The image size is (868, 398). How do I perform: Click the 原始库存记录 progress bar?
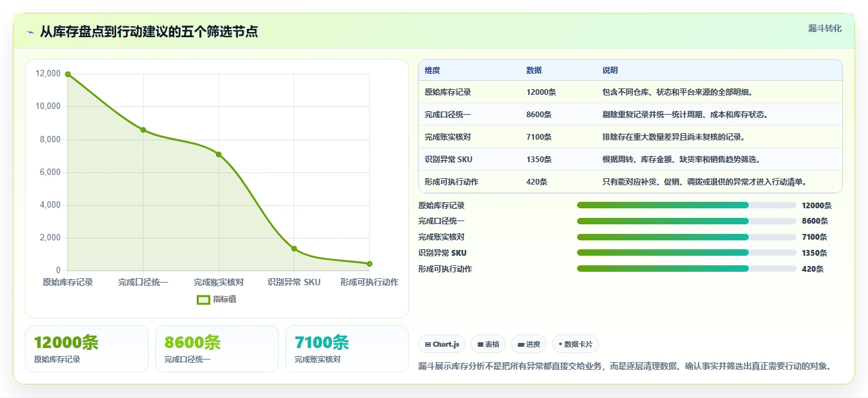[687, 205]
